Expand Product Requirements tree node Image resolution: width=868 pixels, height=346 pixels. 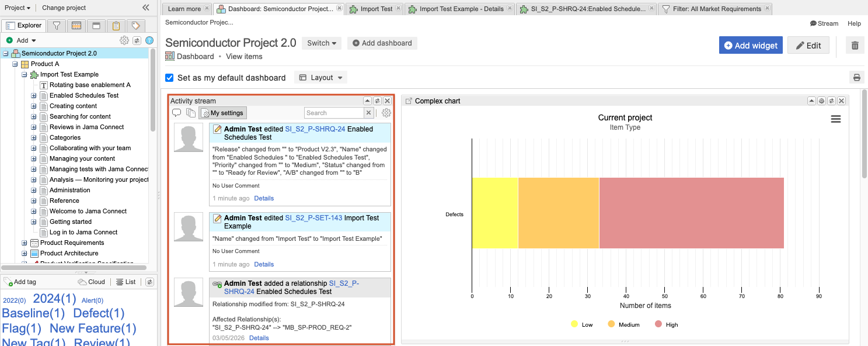(x=25, y=243)
